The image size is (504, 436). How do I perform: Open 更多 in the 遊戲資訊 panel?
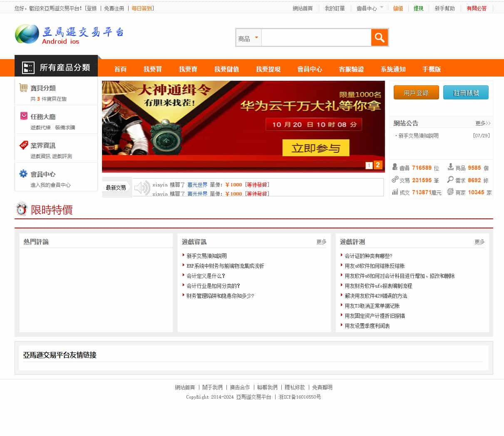pyautogui.click(x=321, y=242)
